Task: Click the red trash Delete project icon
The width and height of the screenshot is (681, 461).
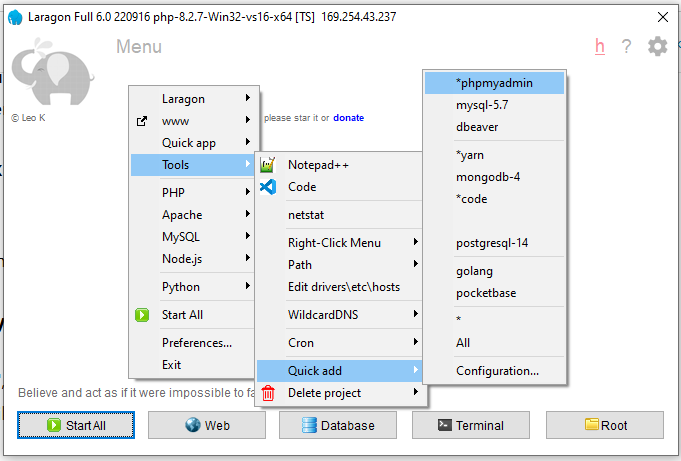Action: click(268, 393)
